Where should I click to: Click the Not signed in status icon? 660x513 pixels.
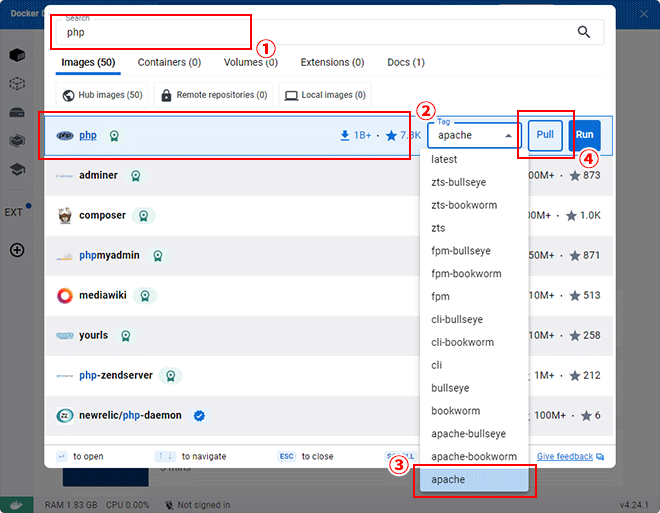[x=169, y=505]
